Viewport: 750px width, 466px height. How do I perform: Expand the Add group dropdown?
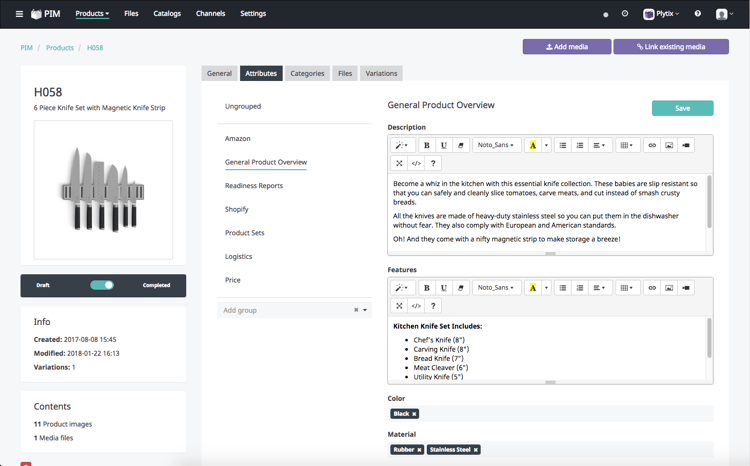[x=365, y=311]
